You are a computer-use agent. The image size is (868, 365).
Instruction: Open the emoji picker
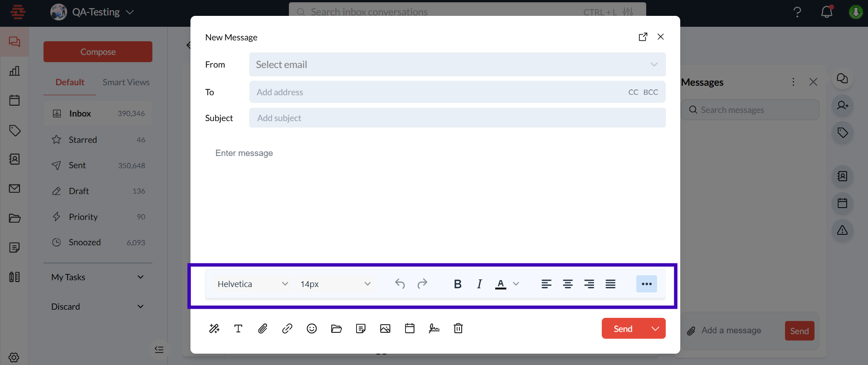[312, 329]
